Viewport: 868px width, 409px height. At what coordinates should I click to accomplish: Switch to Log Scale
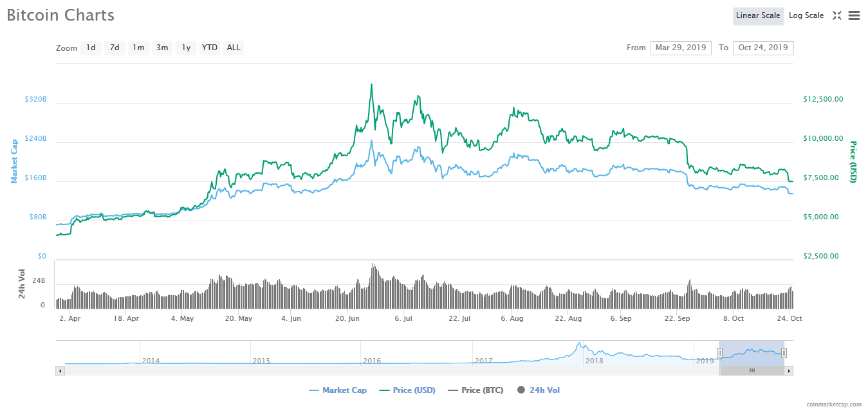coord(806,15)
